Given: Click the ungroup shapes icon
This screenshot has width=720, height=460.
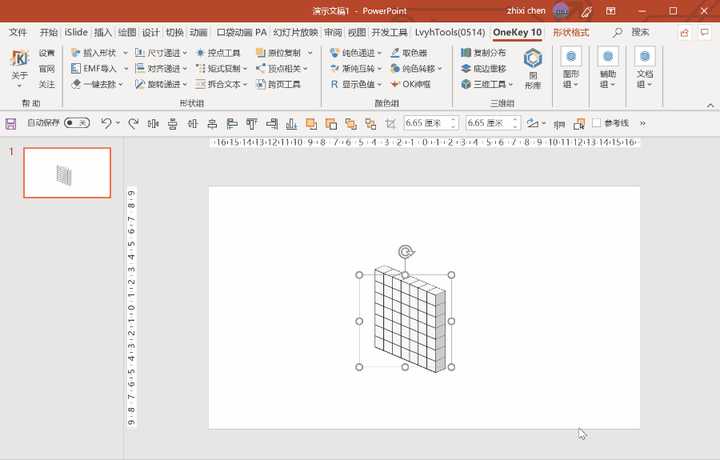Looking at the screenshot, I should 370,123.
